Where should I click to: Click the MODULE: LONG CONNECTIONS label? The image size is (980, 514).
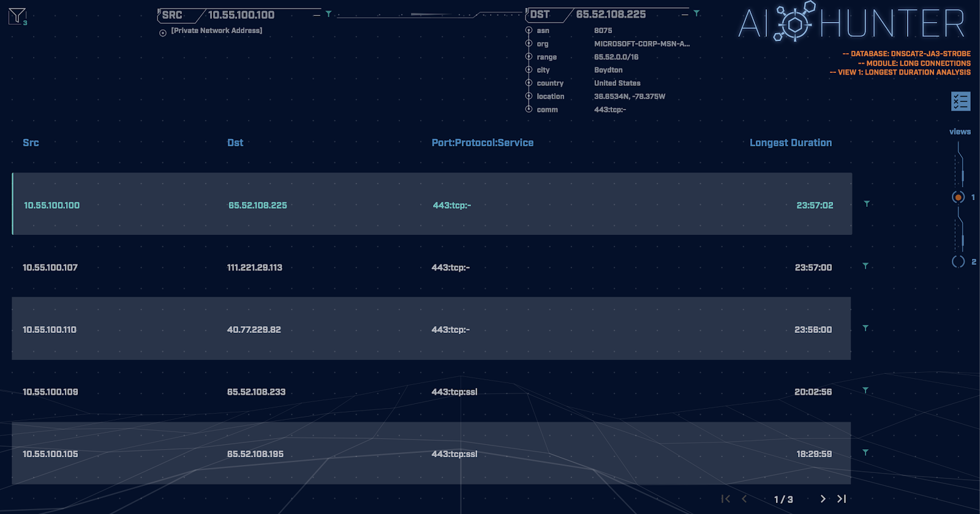click(914, 63)
